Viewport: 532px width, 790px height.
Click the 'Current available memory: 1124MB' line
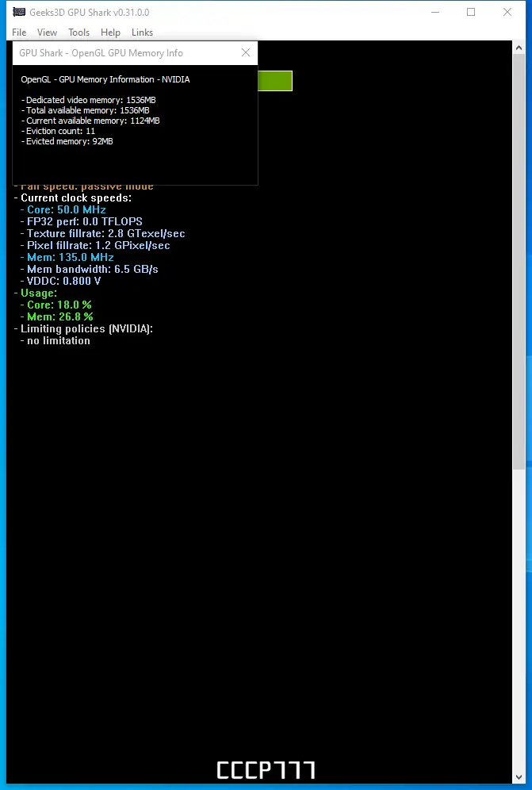pyautogui.click(x=90, y=121)
